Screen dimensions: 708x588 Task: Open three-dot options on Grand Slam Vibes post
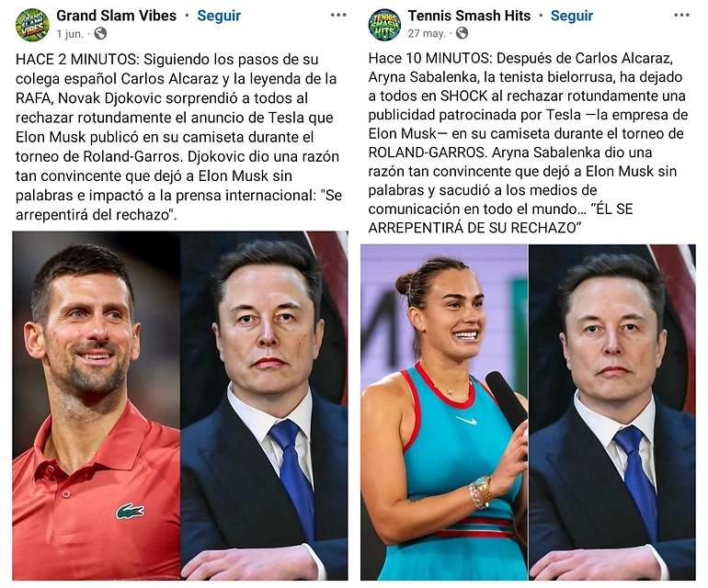tap(338, 16)
